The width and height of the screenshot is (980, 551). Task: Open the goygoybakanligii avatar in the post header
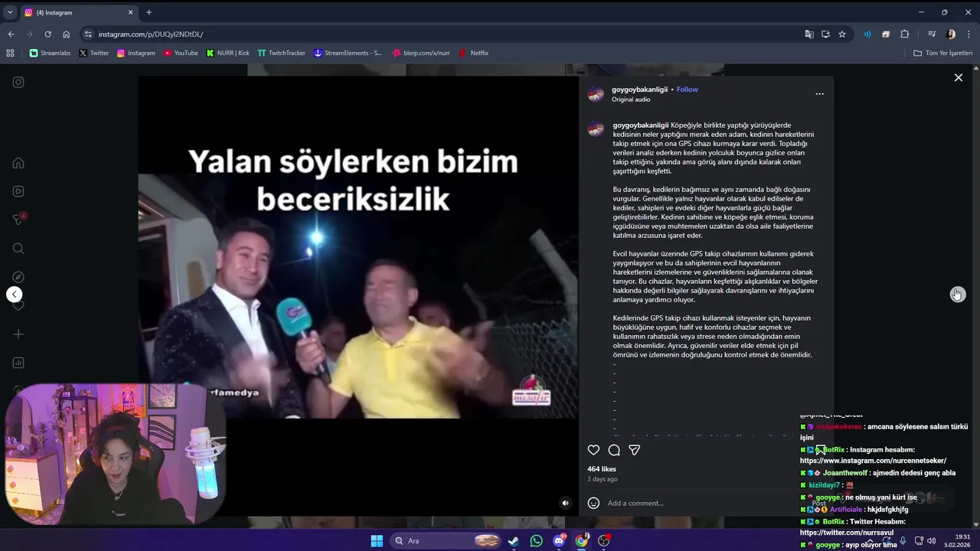tap(596, 94)
